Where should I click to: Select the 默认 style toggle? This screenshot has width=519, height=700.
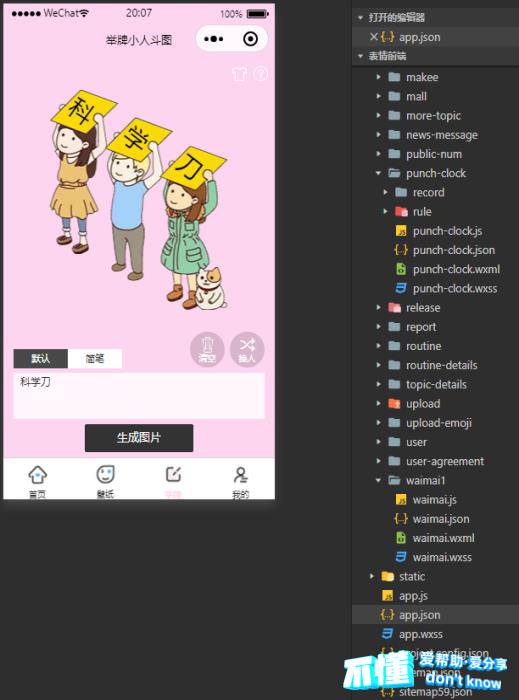click(41, 358)
